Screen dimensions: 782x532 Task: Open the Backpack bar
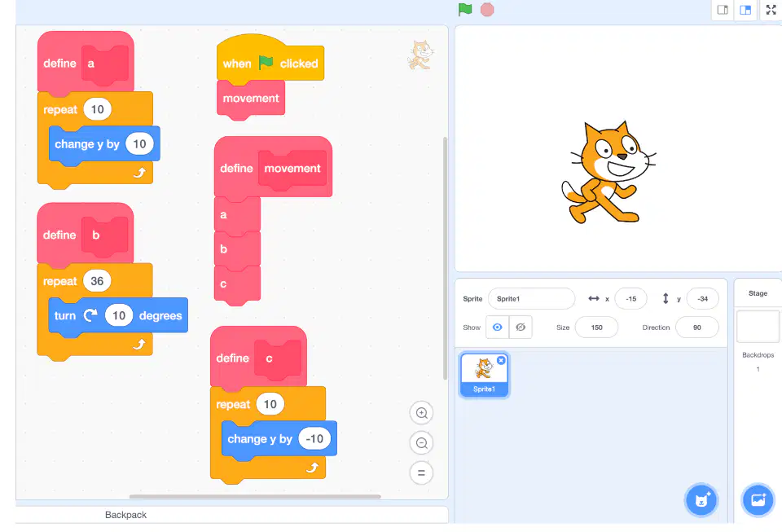point(231,515)
